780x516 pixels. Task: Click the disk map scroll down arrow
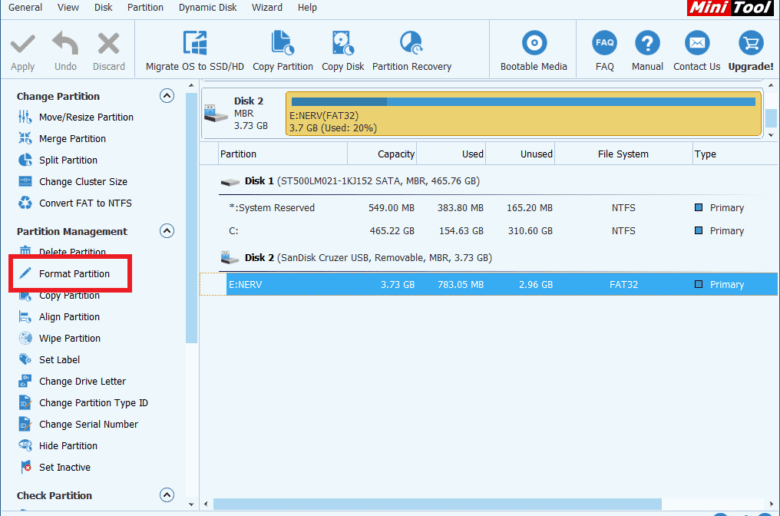pyautogui.click(x=771, y=135)
